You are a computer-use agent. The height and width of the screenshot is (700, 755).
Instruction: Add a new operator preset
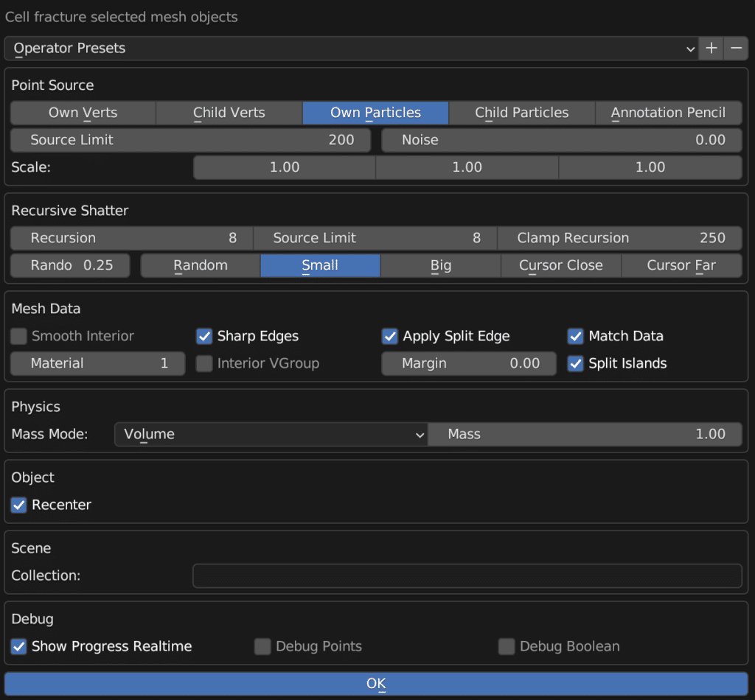pos(711,48)
